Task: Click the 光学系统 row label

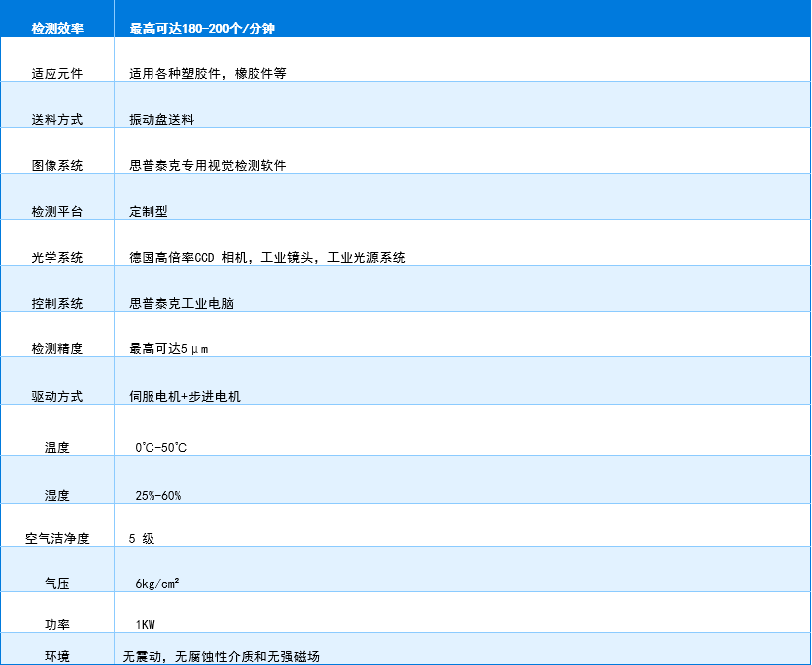Action: click(x=57, y=258)
